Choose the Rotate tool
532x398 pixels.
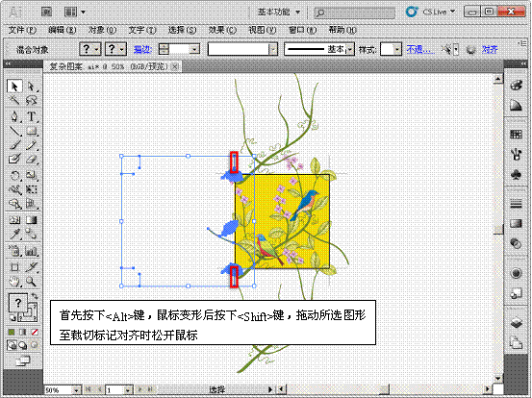click(14, 175)
